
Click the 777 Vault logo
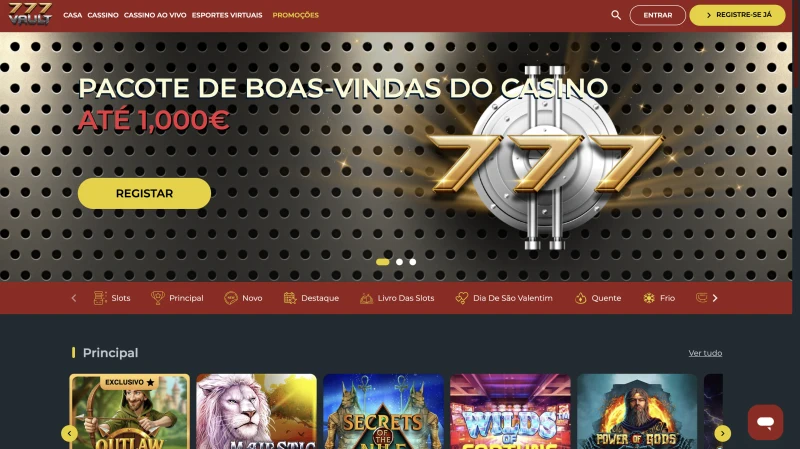[30, 14]
